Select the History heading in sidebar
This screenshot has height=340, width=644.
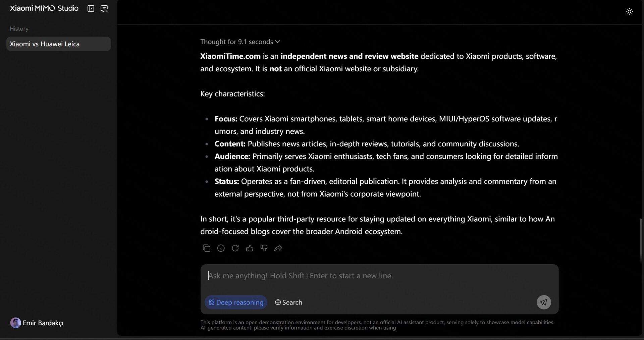click(x=19, y=28)
